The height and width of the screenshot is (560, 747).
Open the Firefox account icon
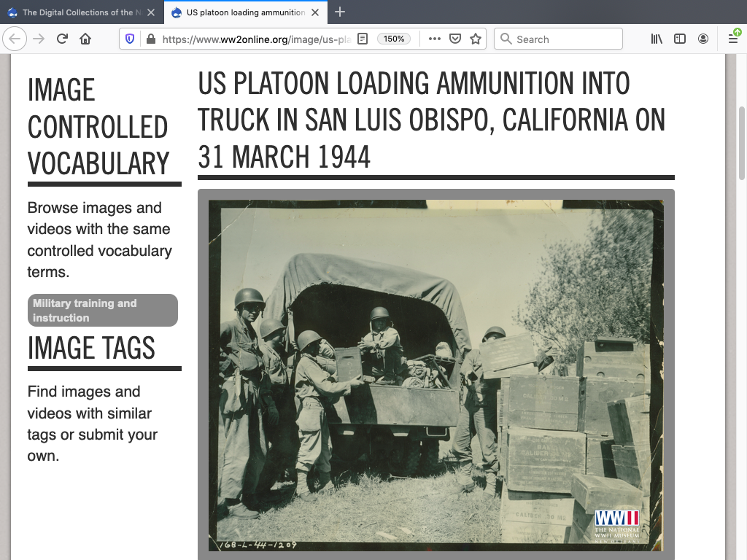703,39
